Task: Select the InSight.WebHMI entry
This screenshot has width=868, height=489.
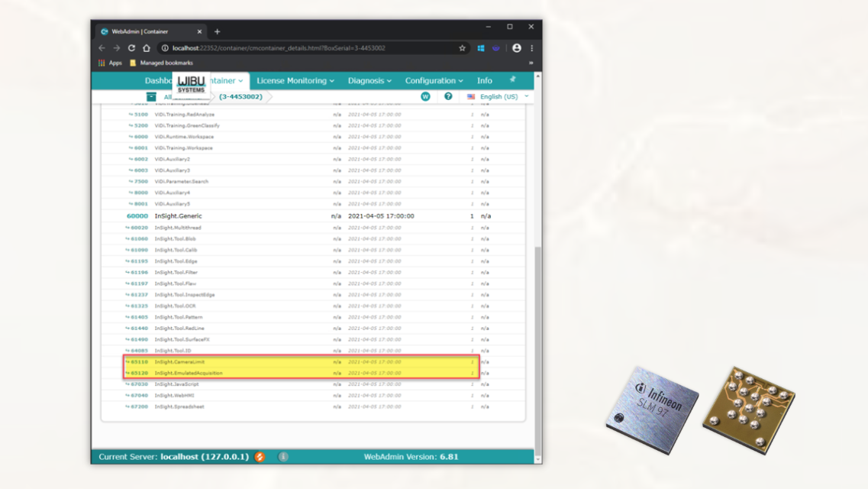Action: (174, 396)
